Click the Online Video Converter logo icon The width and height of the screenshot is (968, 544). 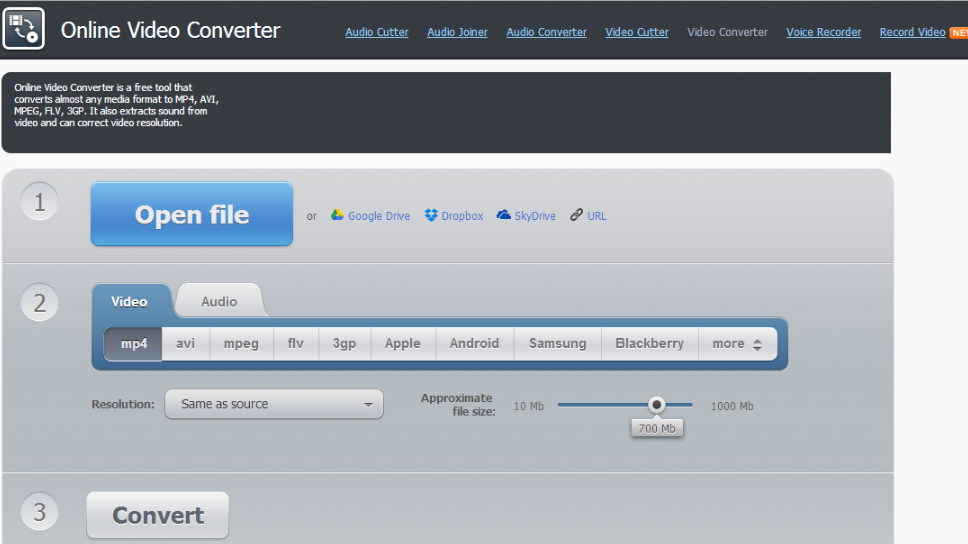(23, 28)
